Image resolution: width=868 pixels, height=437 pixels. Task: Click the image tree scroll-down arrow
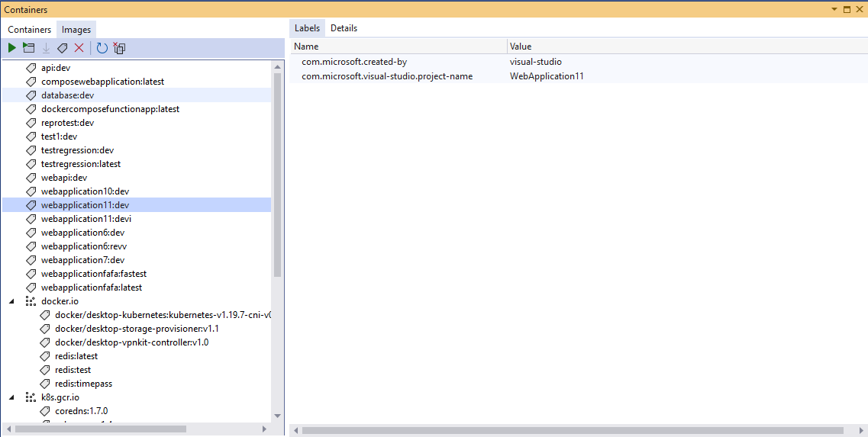(277, 416)
